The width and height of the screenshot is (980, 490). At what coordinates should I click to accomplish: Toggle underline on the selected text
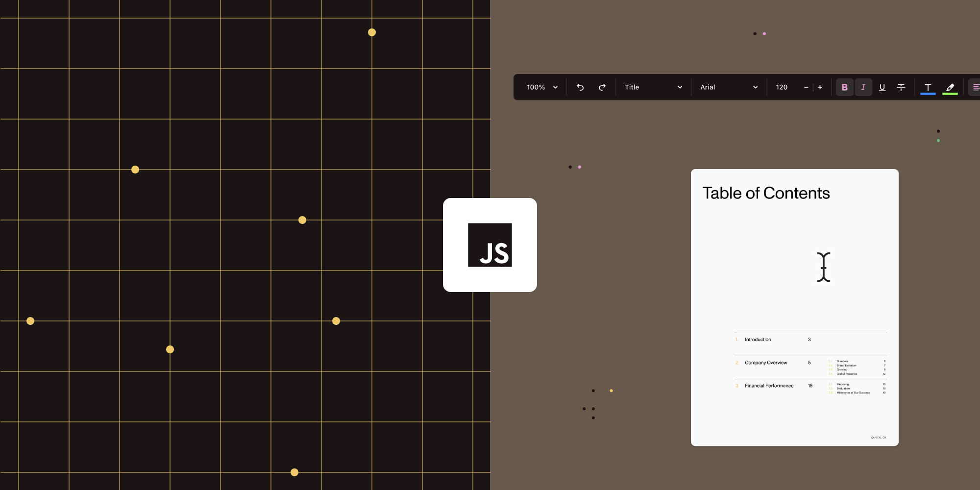pos(882,87)
